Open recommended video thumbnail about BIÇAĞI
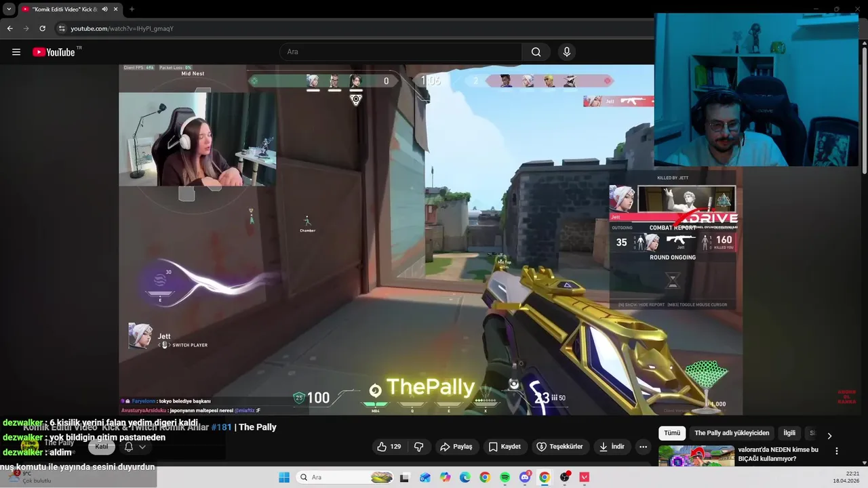This screenshot has height=488, width=868. tap(696, 455)
